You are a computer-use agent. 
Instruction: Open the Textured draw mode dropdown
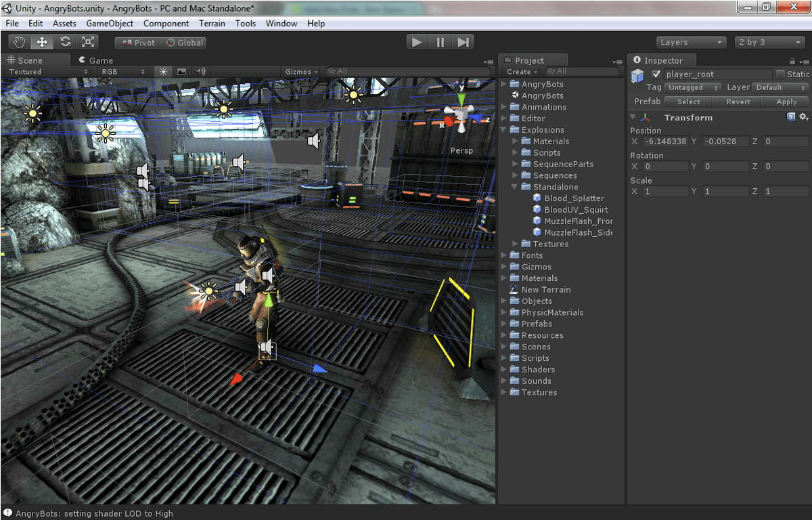click(47, 71)
